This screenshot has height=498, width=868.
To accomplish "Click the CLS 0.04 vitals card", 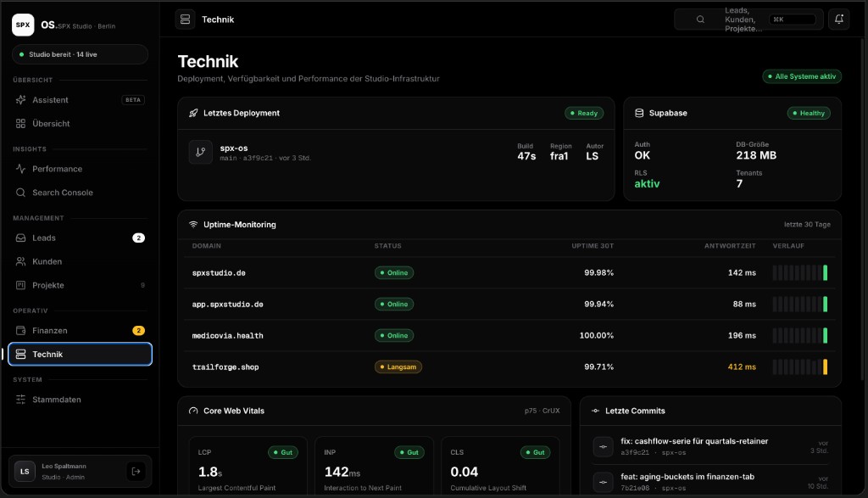I will click(500, 467).
